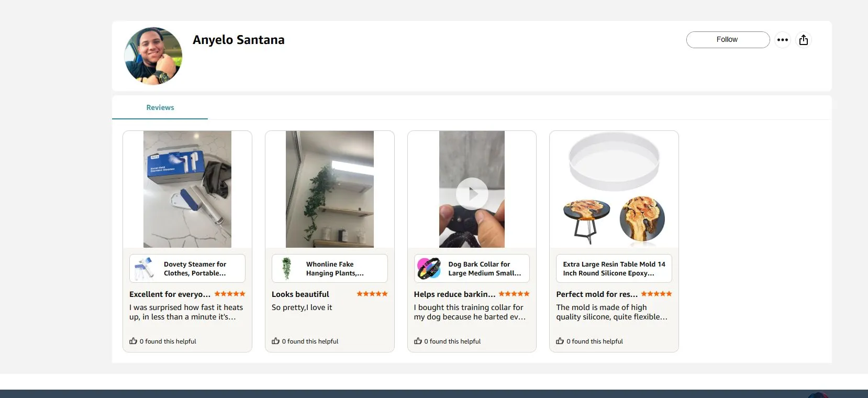View the resin table mold review image

tap(614, 189)
